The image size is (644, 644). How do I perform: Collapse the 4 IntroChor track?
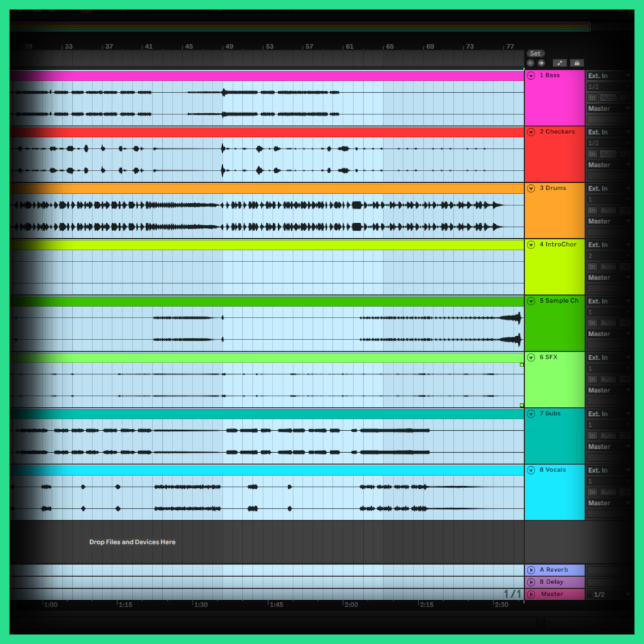coord(531,244)
